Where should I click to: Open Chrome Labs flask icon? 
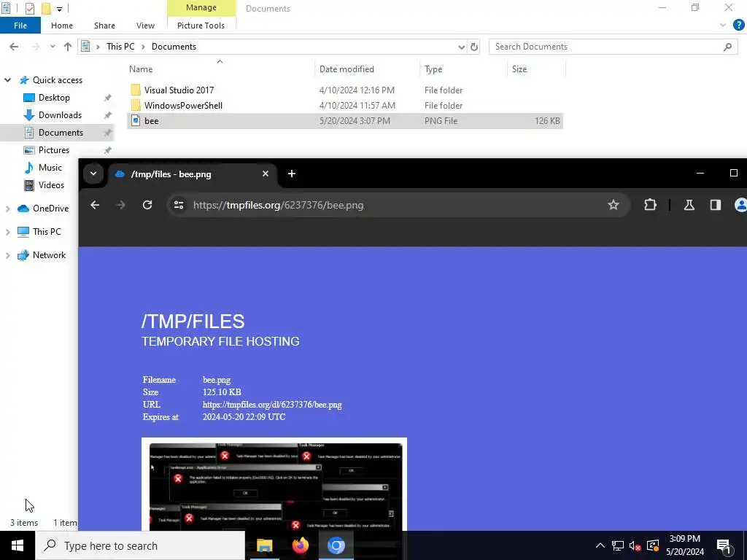coord(689,205)
